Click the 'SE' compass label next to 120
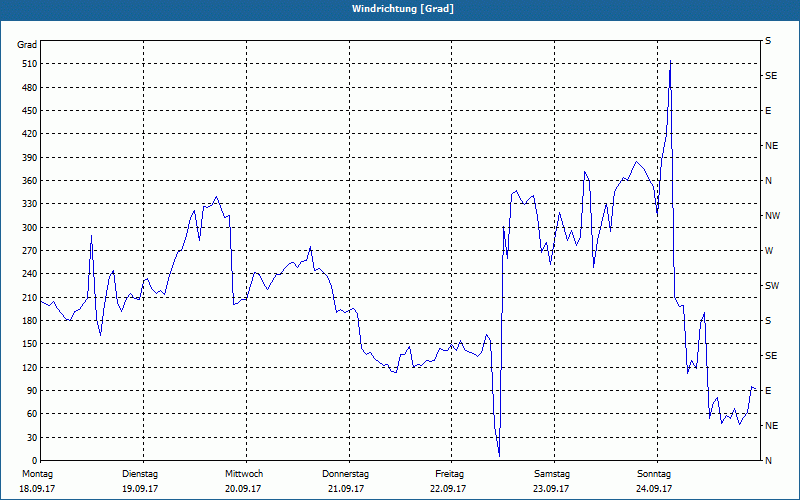The height and width of the screenshot is (500, 800). click(x=771, y=356)
